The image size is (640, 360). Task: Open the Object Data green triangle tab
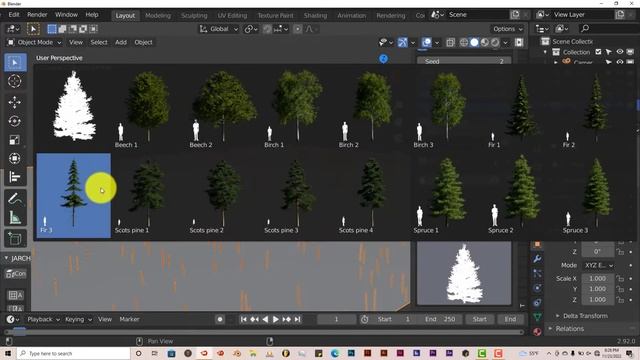(537, 317)
